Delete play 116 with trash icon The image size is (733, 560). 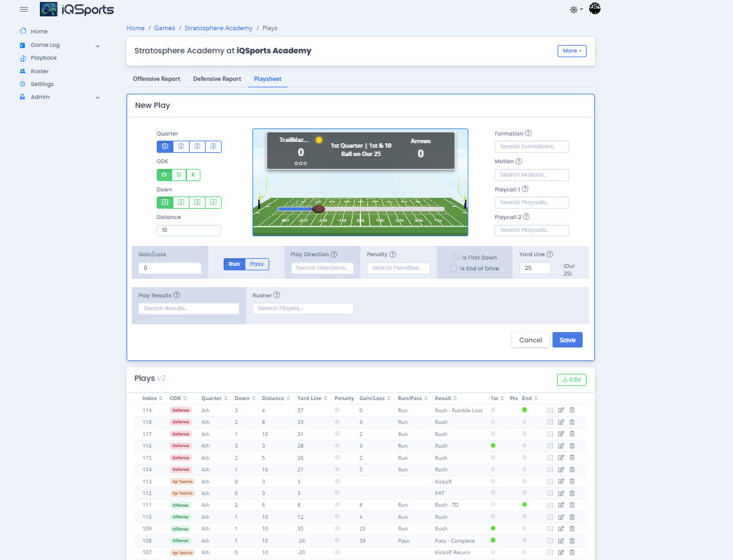(x=572, y=446)
